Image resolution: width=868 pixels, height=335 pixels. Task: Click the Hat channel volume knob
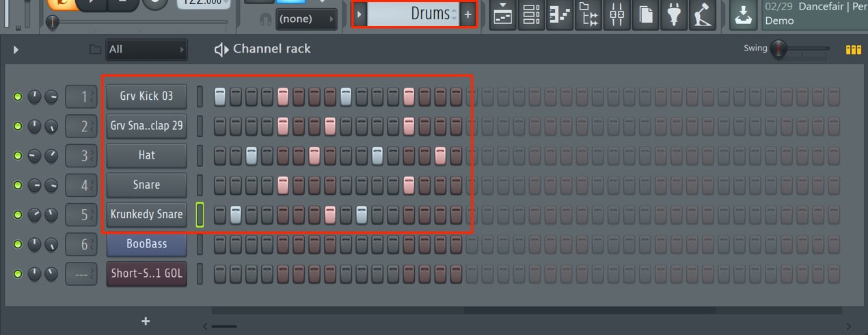click(51, 156)
